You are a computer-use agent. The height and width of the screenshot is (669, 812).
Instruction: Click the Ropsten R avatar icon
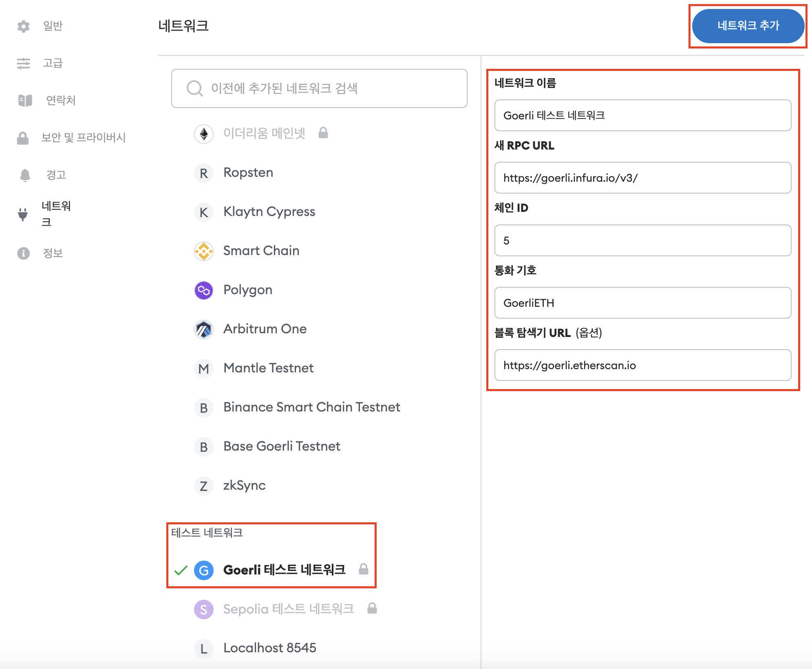(x=204, y=173)
